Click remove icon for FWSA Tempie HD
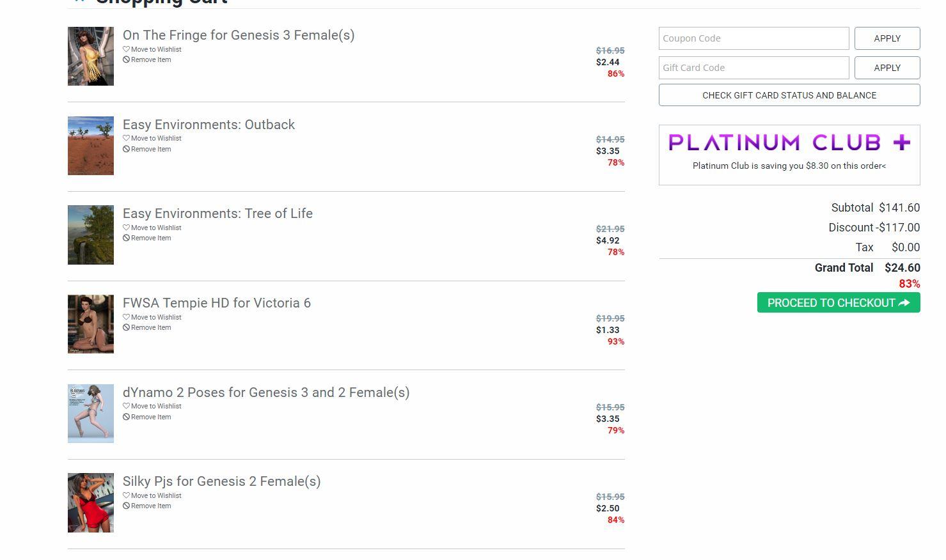This screenshot has width=946, height=560. [126, 327]
